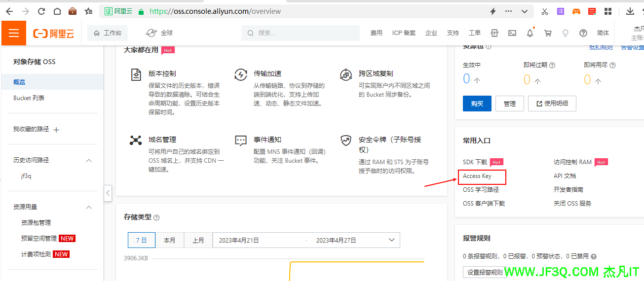
Task: Open the Access Key link
Action: tap(477, 176)
